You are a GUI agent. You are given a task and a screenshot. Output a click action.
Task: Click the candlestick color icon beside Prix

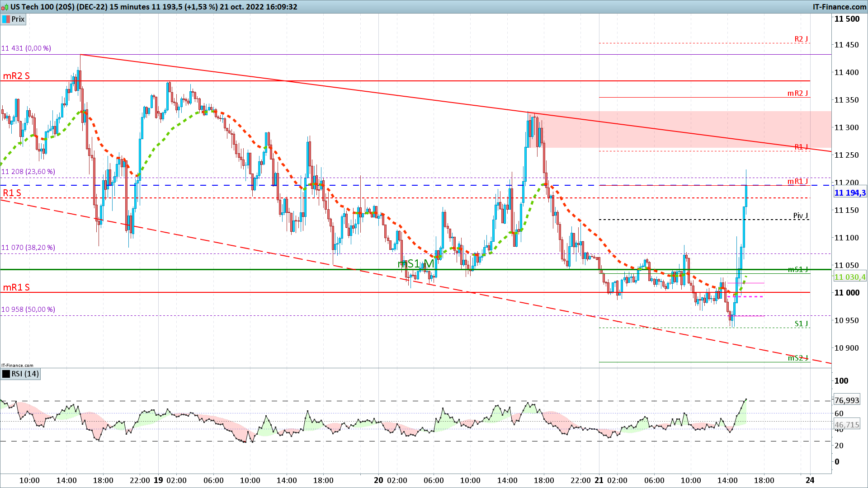(6, 19)
